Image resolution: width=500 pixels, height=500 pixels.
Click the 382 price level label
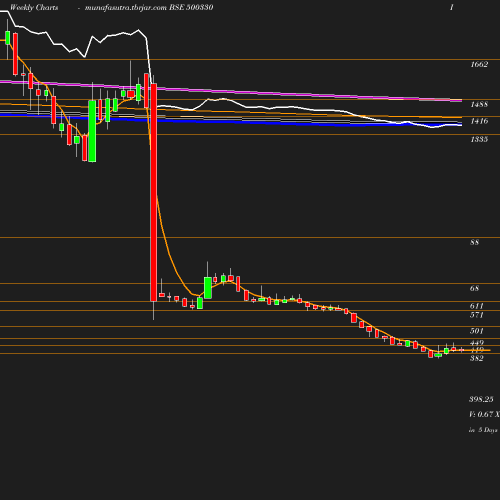tap(477, 358)
